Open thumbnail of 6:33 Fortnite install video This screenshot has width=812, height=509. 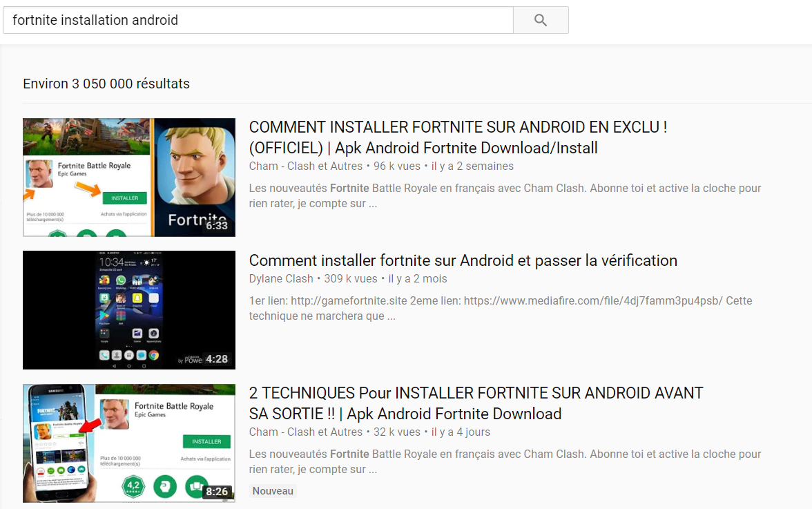point(129,177)
